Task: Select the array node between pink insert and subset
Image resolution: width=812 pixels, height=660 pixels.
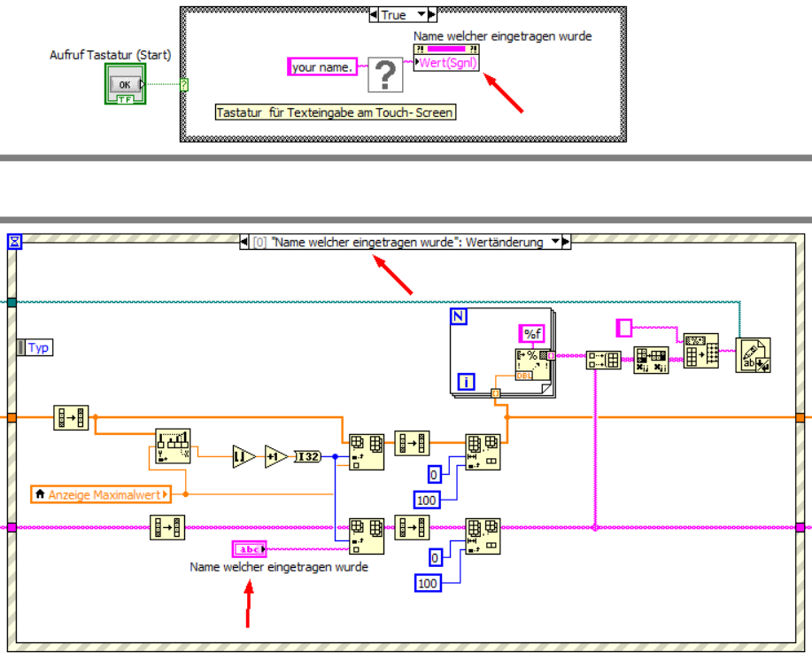Action: click(412, 527)
